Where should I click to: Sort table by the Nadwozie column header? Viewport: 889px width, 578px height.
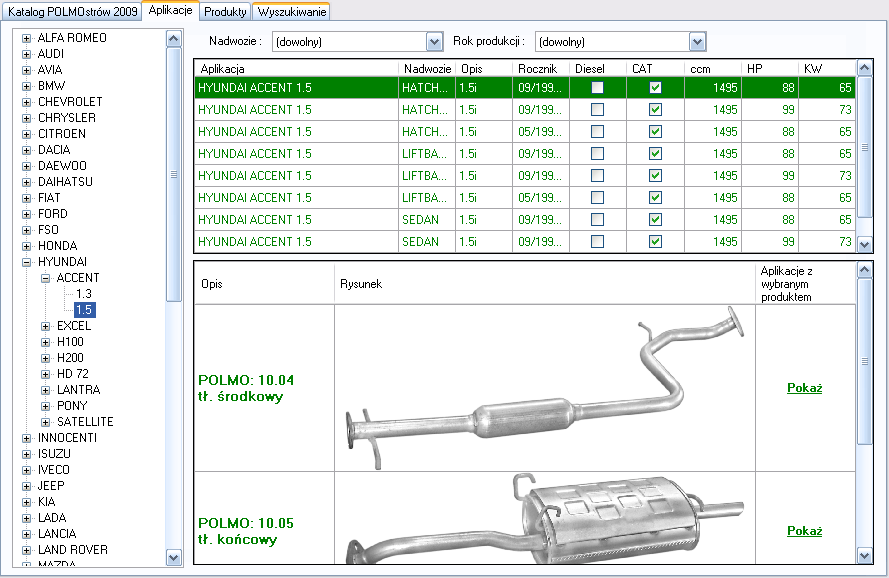427,69
